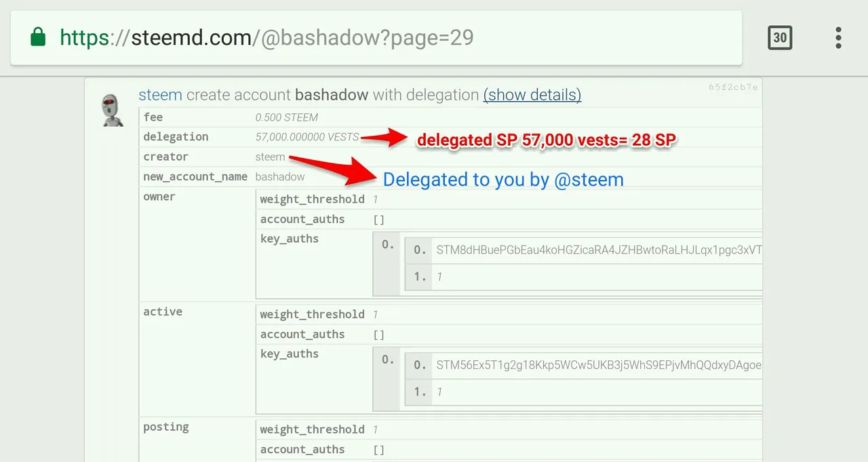Click the new_account_name field label
This screenshot has height=462, width=868.
[195, 176]
